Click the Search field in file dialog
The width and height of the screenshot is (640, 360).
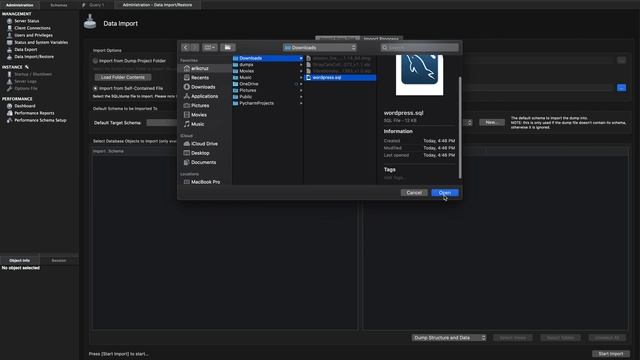point(420,48)
